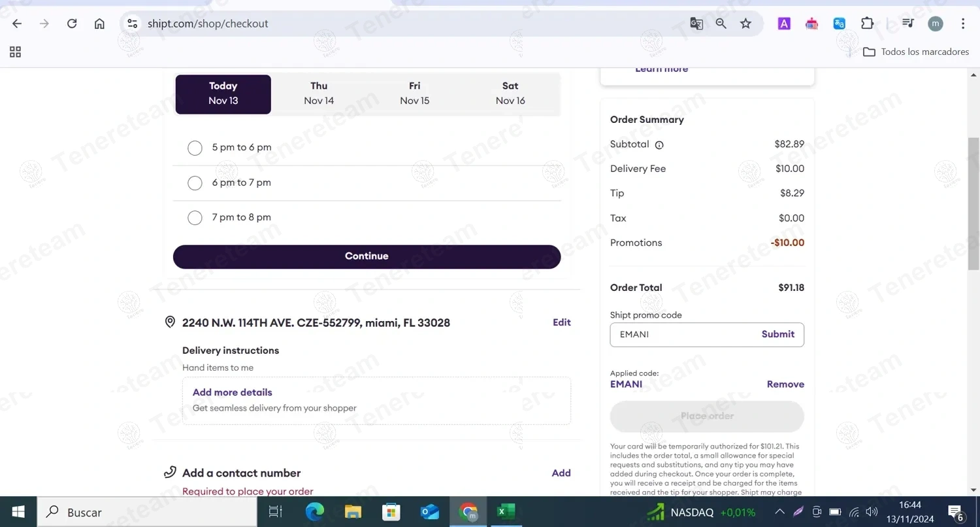
Task: Reload the Shipt checkout page
Action: (72, 24)
